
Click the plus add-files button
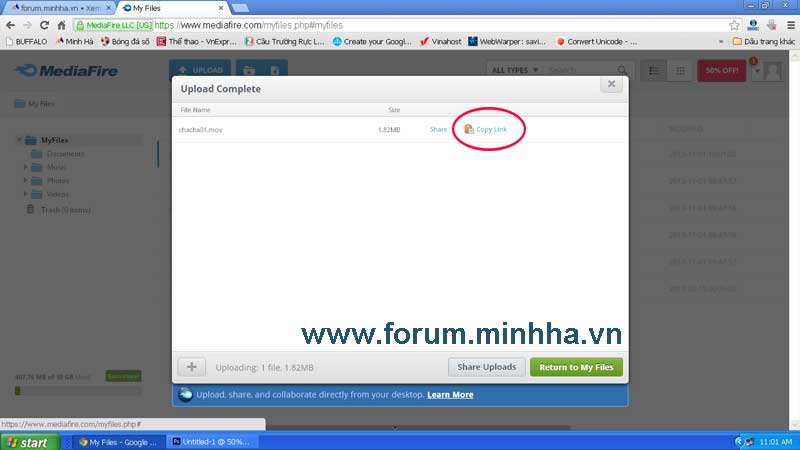click(192, 367)
